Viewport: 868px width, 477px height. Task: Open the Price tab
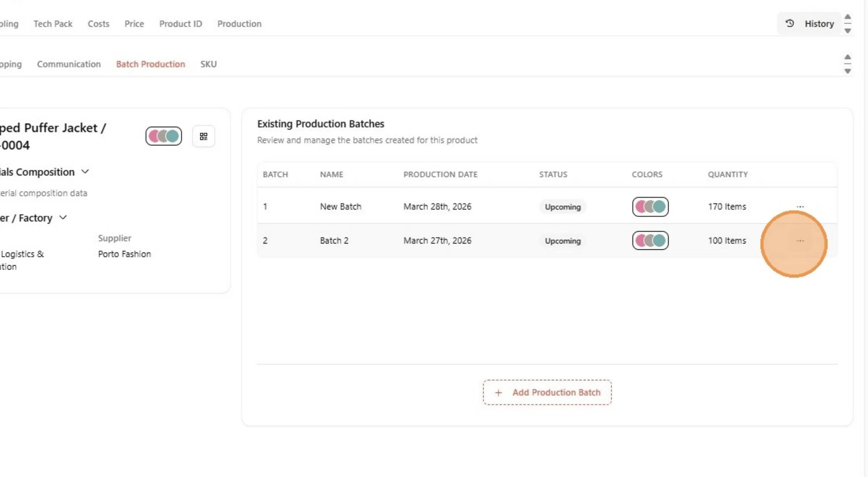pos(134,24)
